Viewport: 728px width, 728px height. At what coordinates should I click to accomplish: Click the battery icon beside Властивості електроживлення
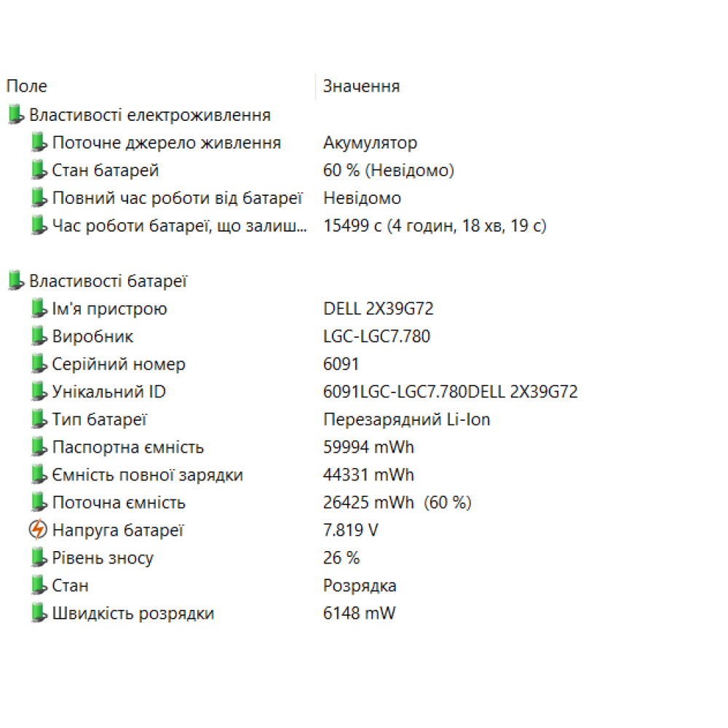coord(16,115)
